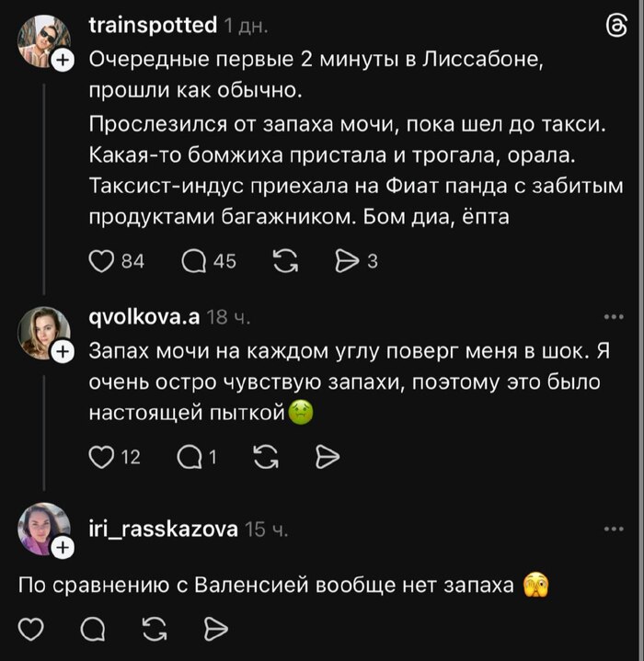Image resolution: width=644 pixels, height=661 pixels.
Task: Open the qvolkova.a username link
Action: click(x=144, y=318)
